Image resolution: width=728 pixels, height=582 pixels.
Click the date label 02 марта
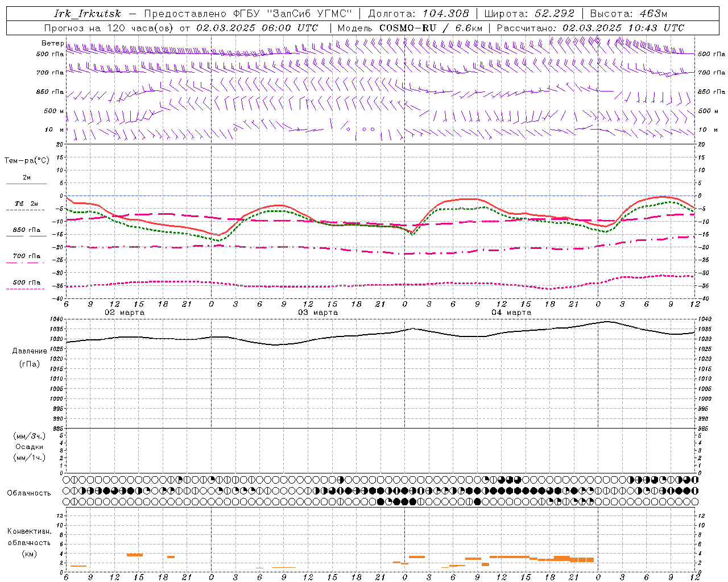[125, 312]
